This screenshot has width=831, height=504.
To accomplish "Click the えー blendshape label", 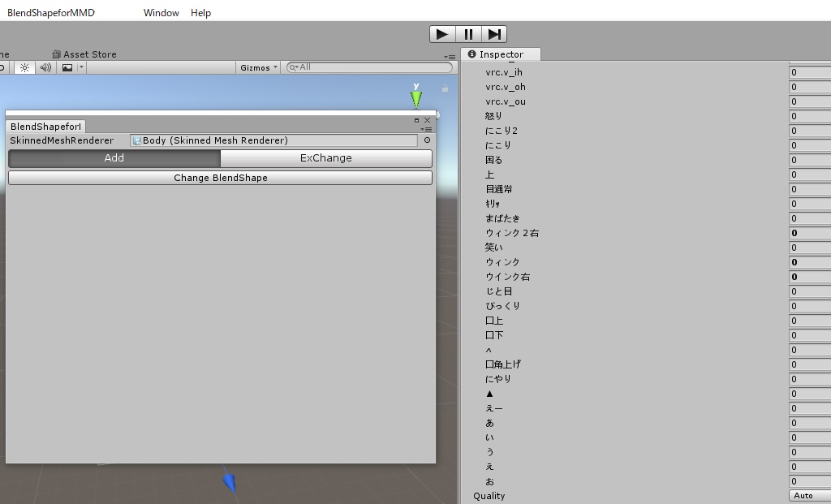I will pos(494,408).
